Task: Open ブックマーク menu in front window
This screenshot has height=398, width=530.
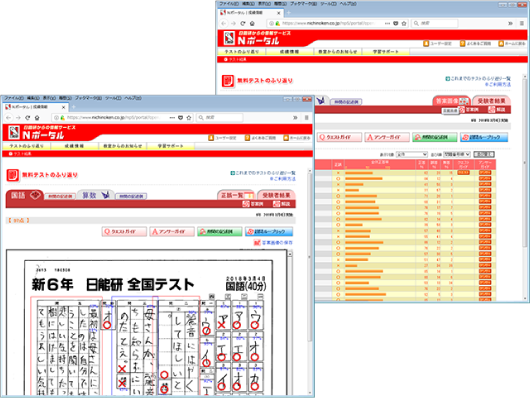Action: coord(88,98)
